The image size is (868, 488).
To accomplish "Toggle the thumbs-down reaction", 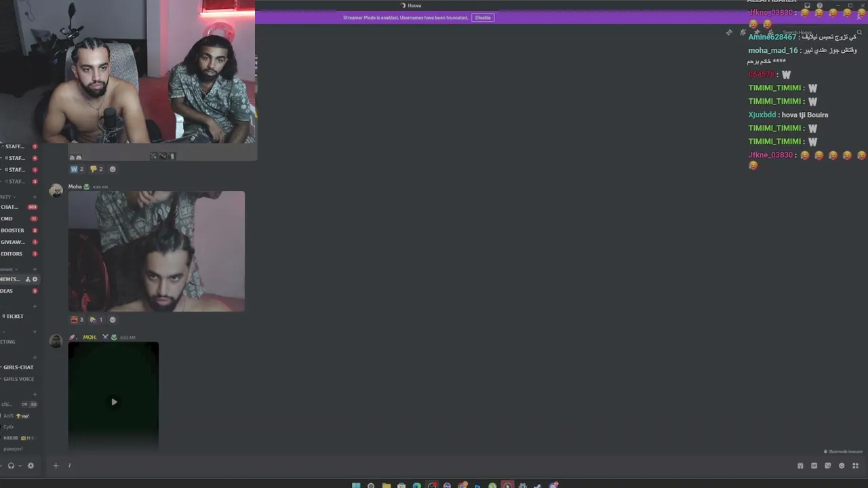I will pyautogui.click(x=96, y=169).
